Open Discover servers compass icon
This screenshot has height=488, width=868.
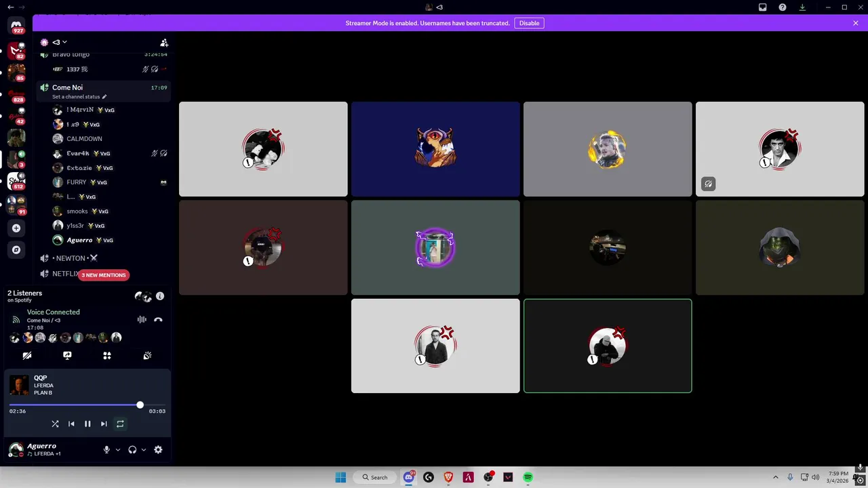pos(16,250)
